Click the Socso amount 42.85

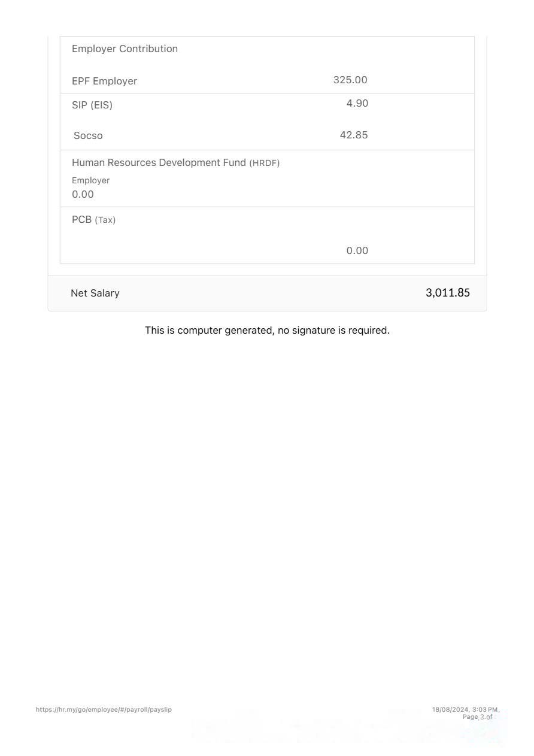point(354,135)
